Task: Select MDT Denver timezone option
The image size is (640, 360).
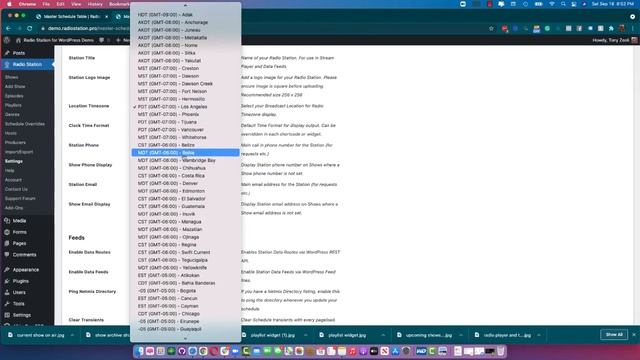Action: (x=185, y=183)
